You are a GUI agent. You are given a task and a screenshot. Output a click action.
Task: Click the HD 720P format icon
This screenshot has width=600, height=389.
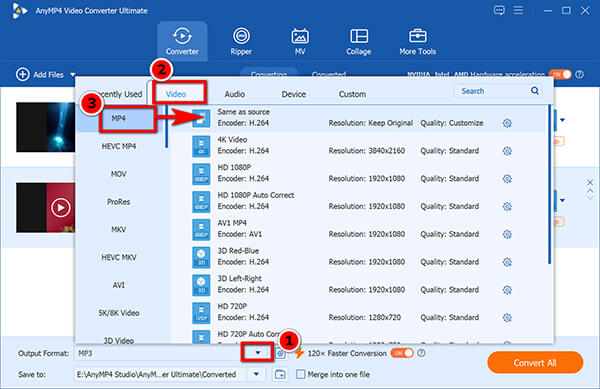pos(201,313)
